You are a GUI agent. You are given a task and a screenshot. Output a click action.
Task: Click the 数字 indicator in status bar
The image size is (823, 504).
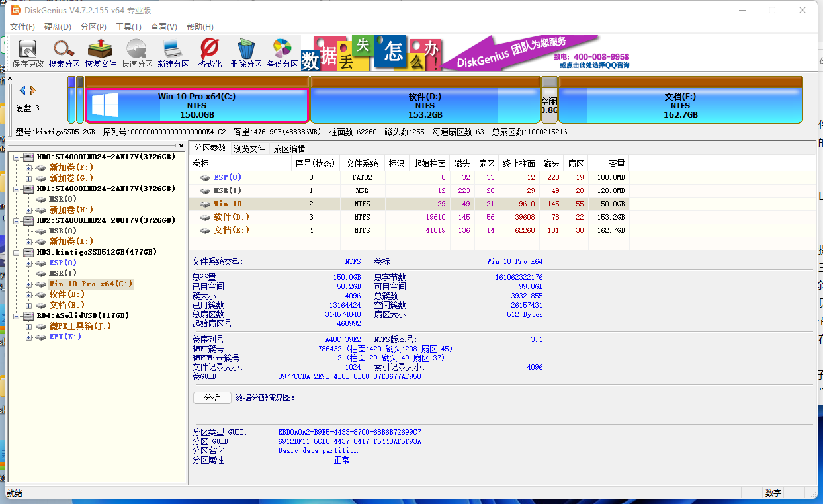773,493
